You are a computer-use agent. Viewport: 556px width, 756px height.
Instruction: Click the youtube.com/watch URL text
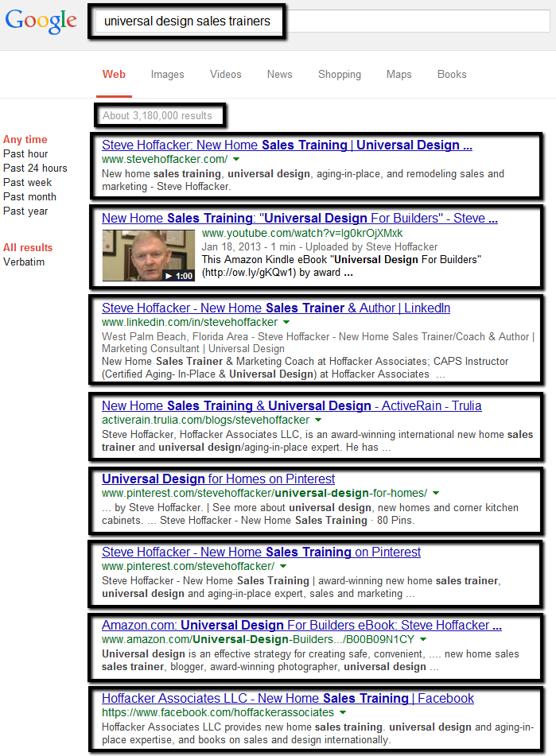pos(302,234)
